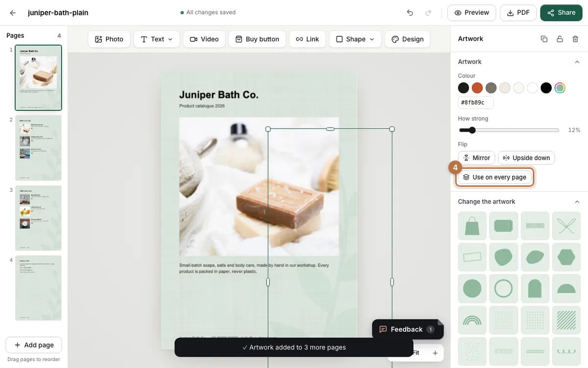Choose the zigzag lines artwork

tap(535, 351)
